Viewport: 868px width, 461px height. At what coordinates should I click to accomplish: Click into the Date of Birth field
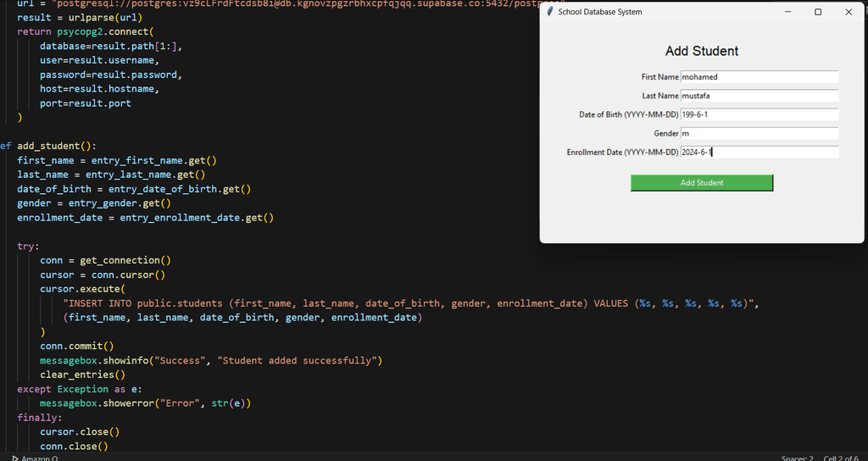(759, 114)
